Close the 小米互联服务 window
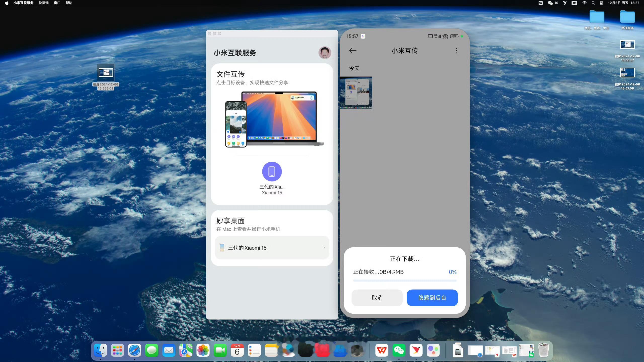The image size is (644, 362). [210, 33]
